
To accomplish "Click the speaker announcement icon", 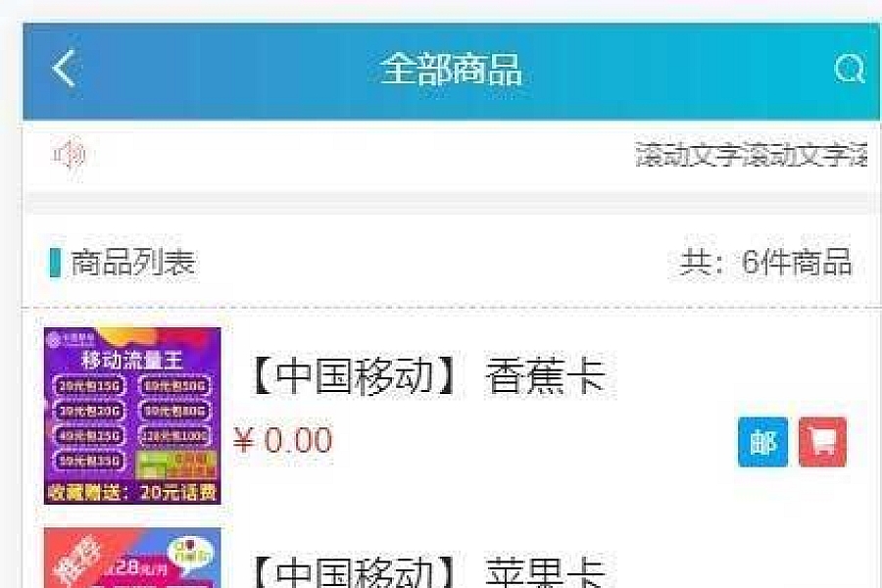I will (69, 154).
